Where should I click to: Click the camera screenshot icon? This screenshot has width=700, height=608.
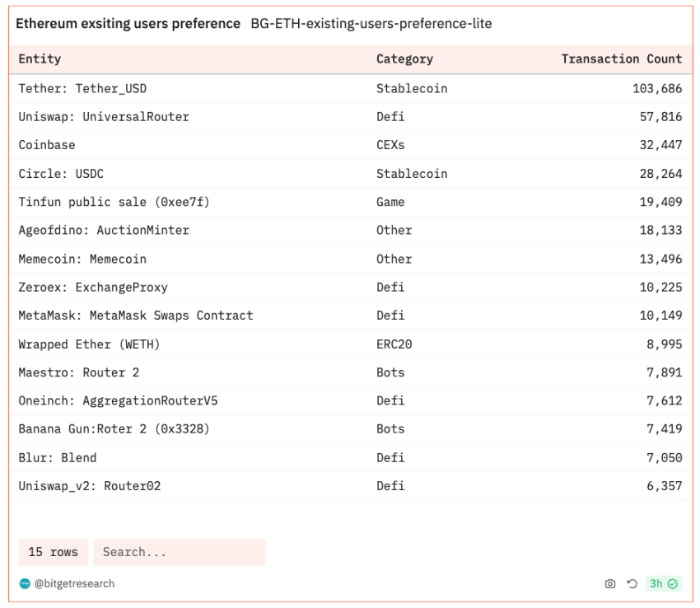[610, 584]
